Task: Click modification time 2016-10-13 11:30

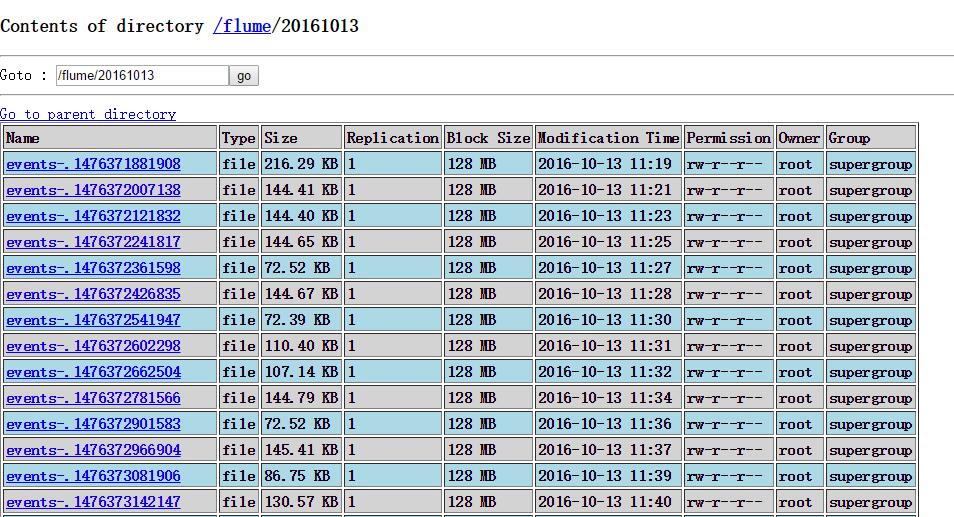Action: tap(608, 321)
